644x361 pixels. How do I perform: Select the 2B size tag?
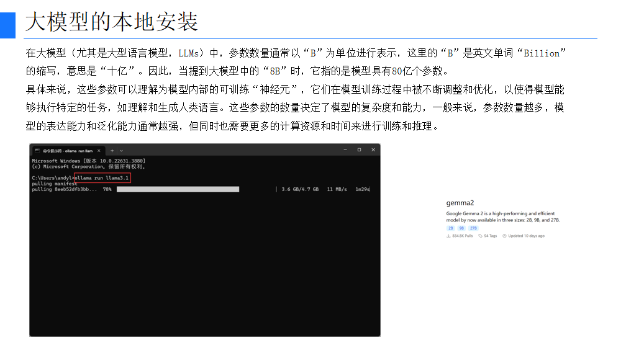pos(451,228)
